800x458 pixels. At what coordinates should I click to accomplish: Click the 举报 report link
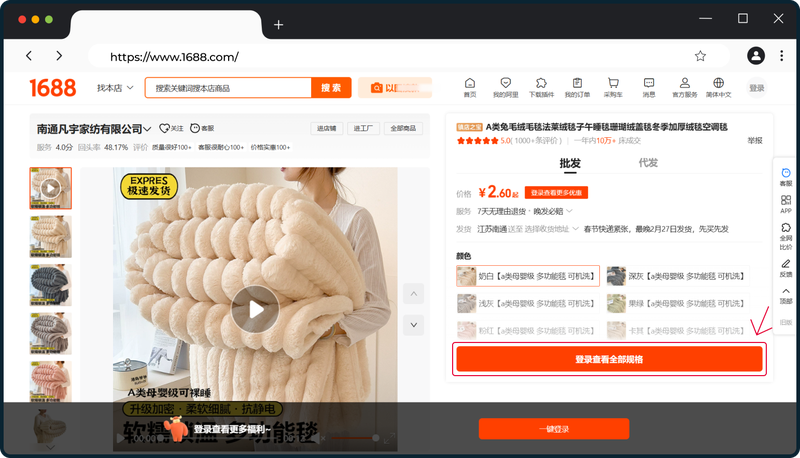pos(755,140)
